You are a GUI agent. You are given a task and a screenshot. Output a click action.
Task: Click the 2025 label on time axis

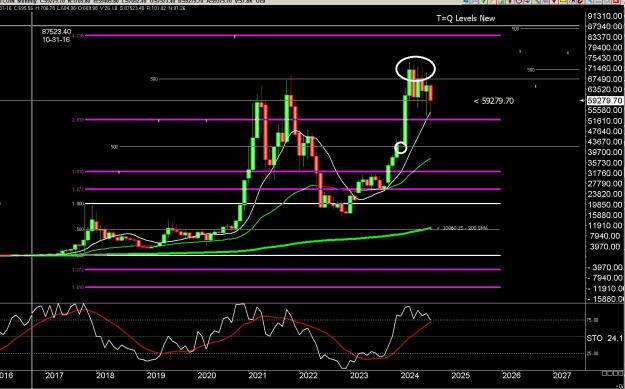coord(460,376)
